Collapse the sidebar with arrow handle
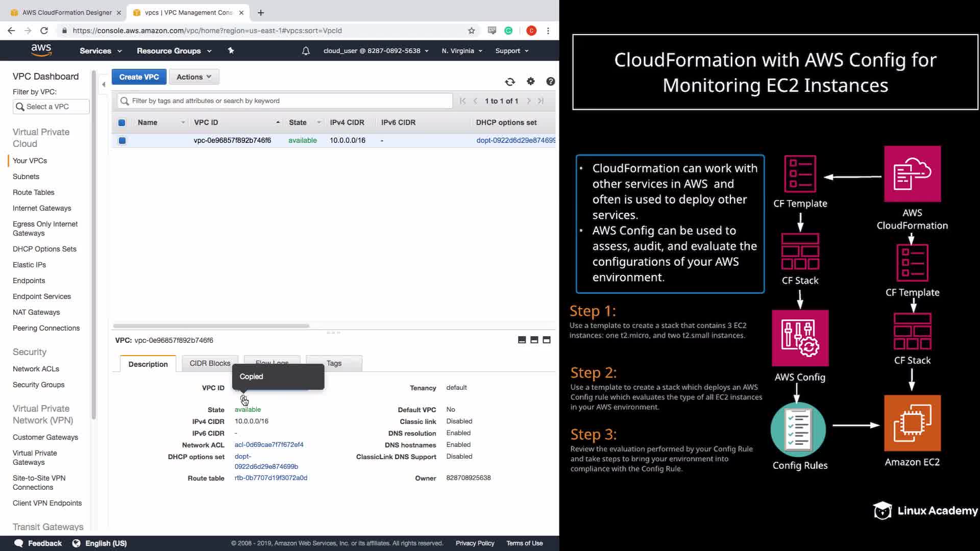Screen dimensions: 980x551 [104, 85]
